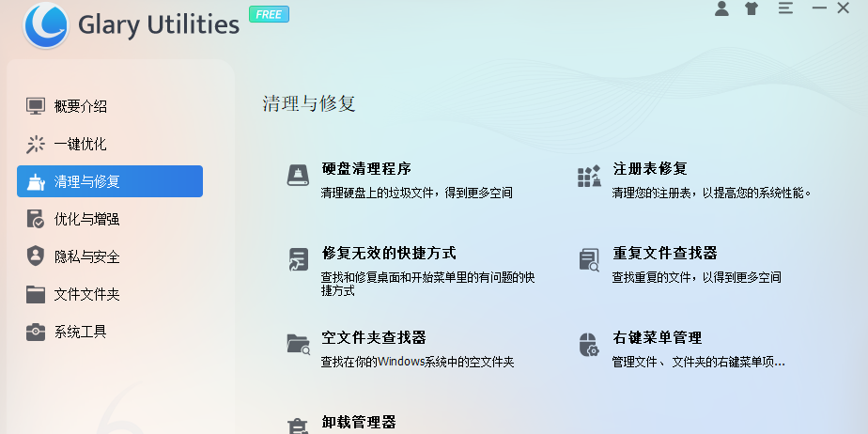This screenshot has height=434, width=868.
Task: Select the 系统工具 sidebar tab
Action: (x=110, y=333)
